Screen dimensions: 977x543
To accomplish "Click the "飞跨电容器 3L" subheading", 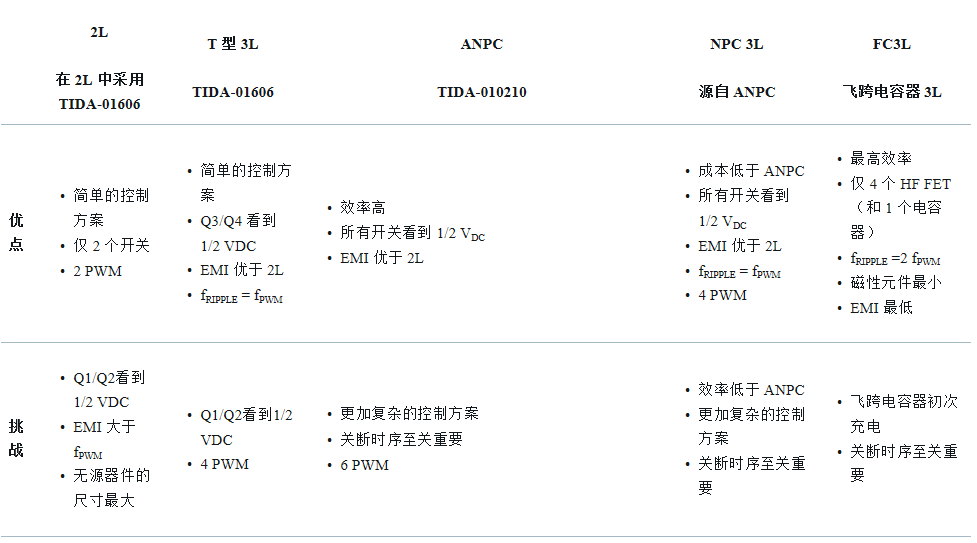I will pyautogui.click(x=891, y=92).
